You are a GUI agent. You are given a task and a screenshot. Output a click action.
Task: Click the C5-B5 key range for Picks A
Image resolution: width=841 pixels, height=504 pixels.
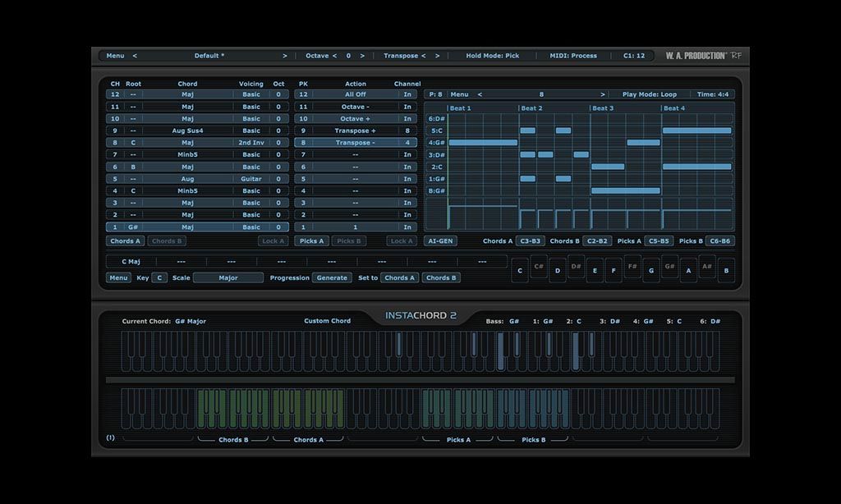tap(659, 241)
